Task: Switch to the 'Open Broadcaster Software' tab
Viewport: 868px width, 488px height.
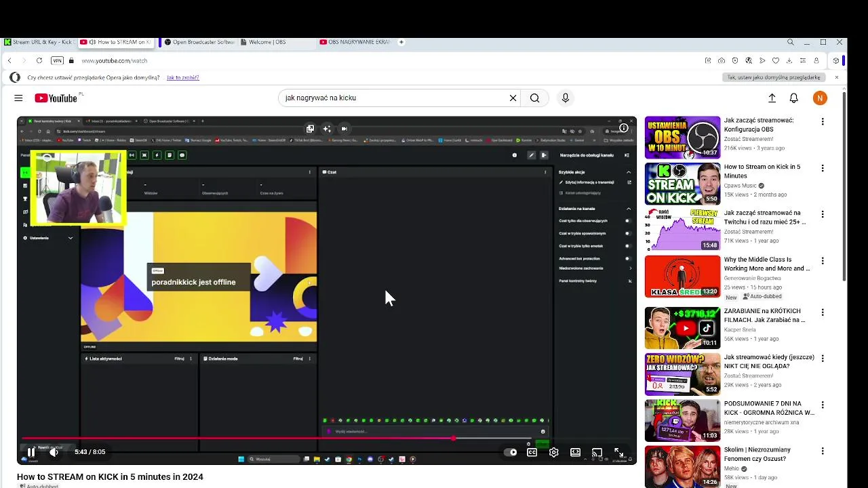Action: click(199, 42)
